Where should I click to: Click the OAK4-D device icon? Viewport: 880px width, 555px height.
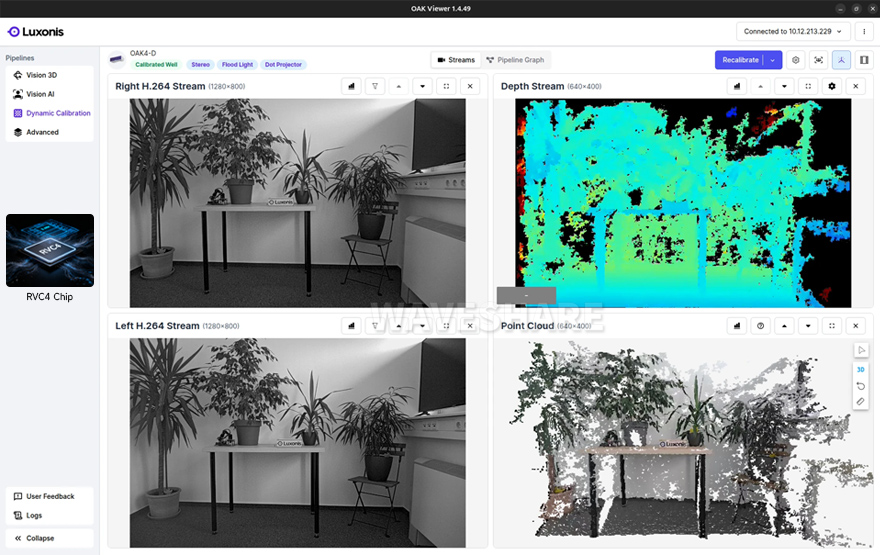click(x=117, y=59)
